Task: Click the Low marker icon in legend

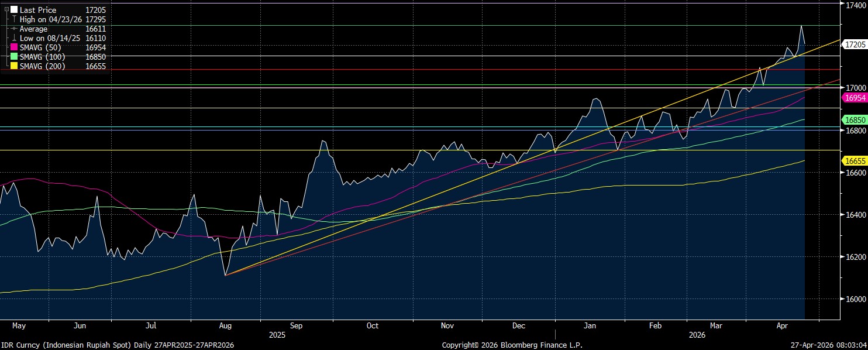Action: [14, 38]
